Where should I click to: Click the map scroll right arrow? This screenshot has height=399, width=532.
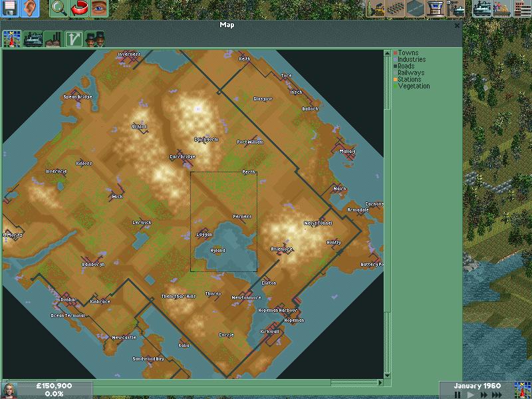(380, 383)
